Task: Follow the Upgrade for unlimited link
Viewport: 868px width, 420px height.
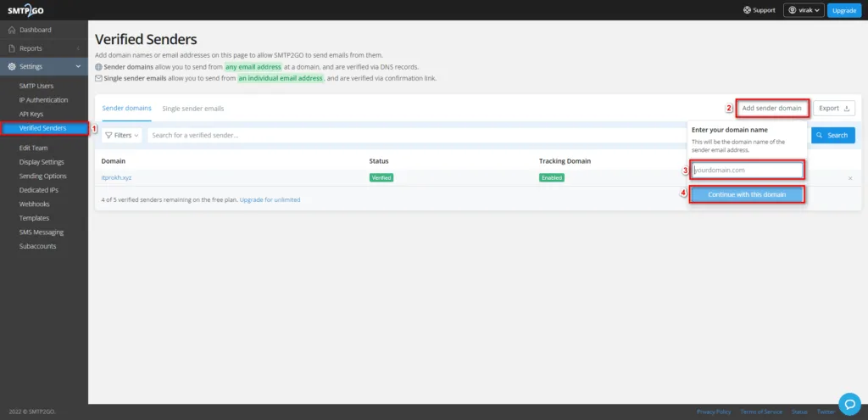Action: click(x=270, y=200)
